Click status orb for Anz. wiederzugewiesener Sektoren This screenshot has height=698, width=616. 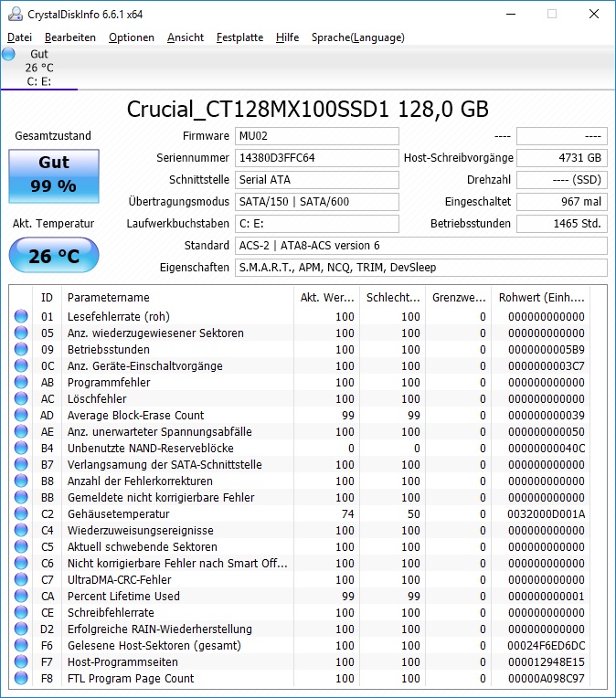[21, 333]
